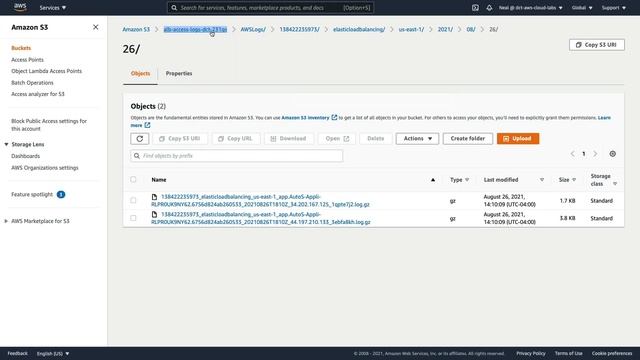Focus the Find objects by prefix field
Screen dimensions: 640x360
click(237, 156)
